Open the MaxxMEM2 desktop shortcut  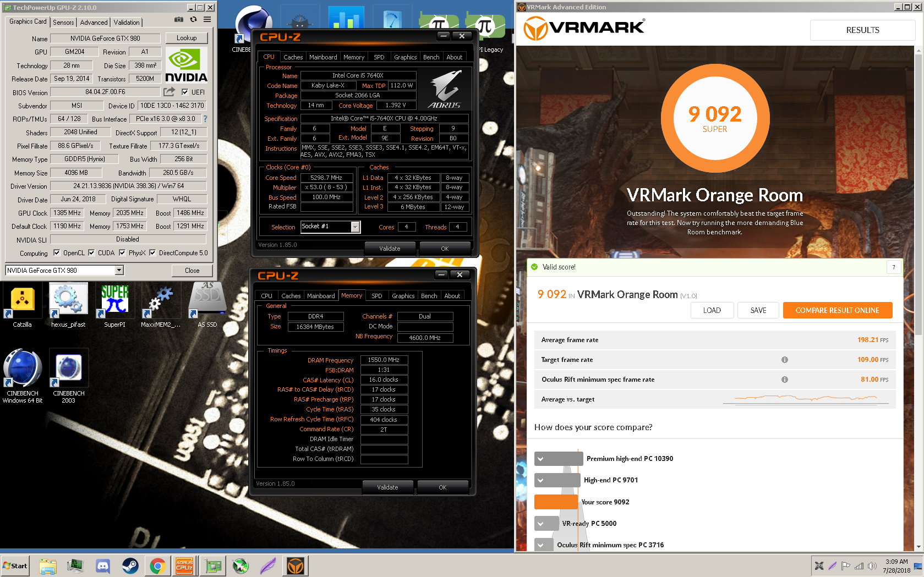click(161, 305)
